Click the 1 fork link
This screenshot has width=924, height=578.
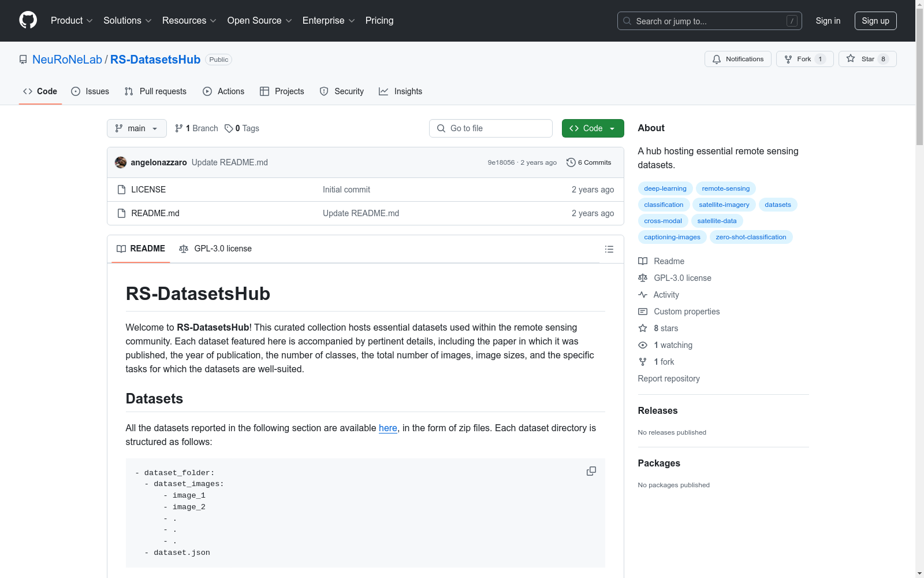click(664, 362)
